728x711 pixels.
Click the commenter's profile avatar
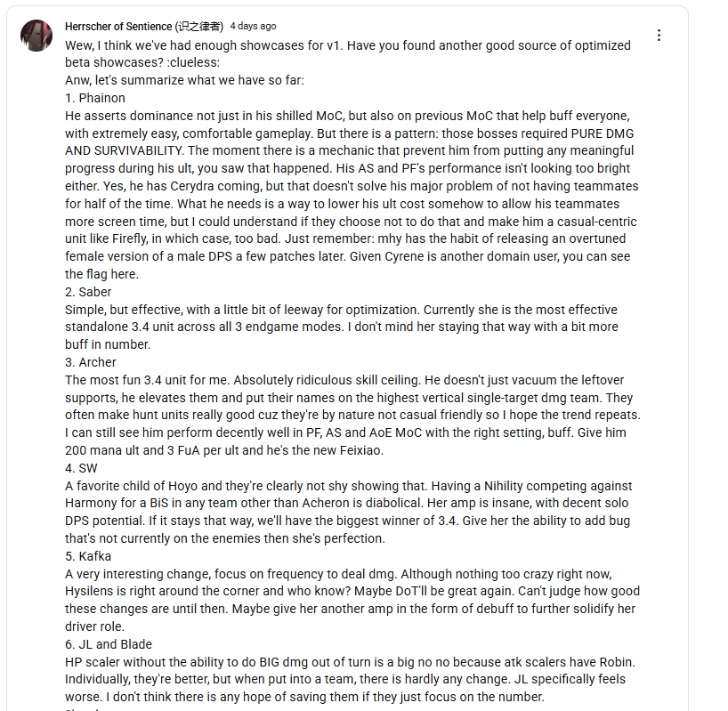36,36
